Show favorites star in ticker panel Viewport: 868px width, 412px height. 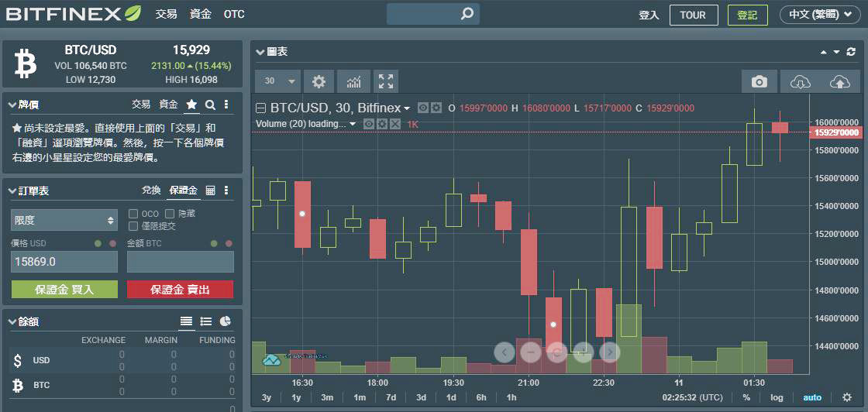tap(191, 105)
